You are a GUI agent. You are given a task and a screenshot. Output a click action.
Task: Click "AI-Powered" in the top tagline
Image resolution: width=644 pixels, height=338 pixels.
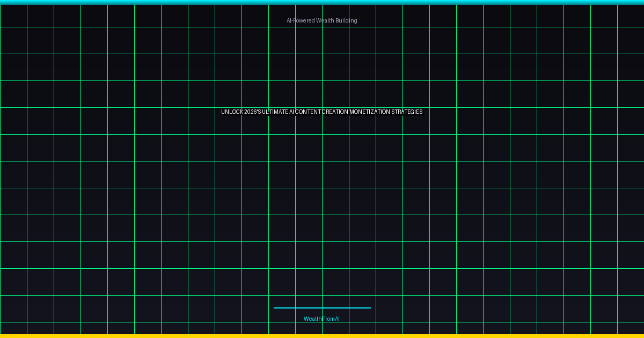pyautogui.click(x=300, y=20)
